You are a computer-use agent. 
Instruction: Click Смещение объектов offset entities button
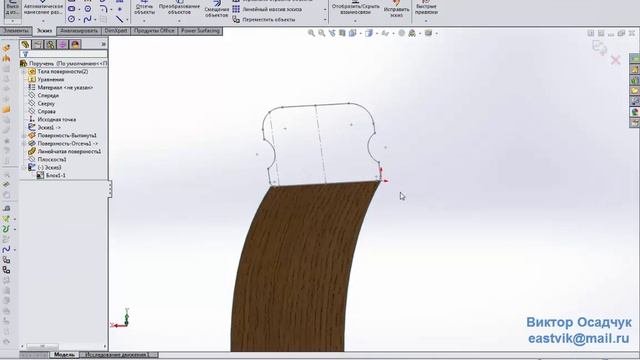coord(216,10)
